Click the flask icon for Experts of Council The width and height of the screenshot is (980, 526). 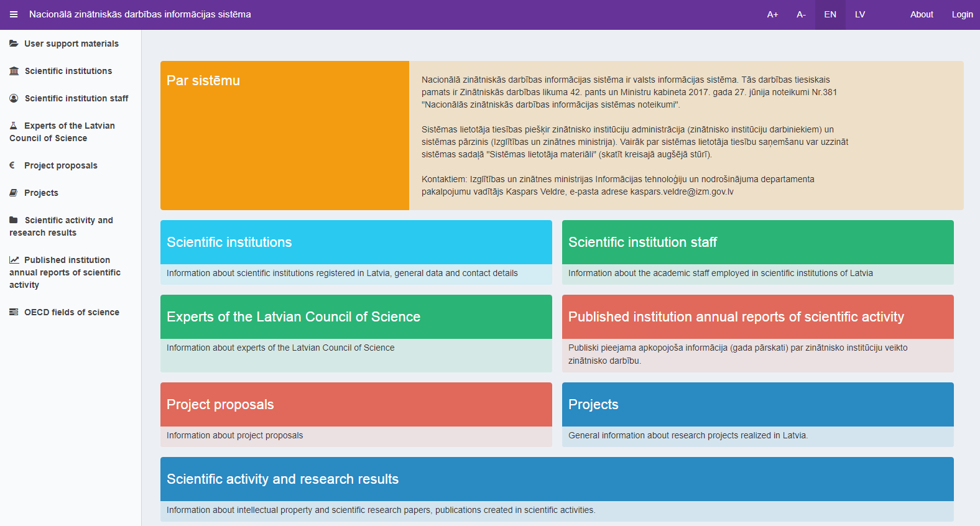coord(14,126)
